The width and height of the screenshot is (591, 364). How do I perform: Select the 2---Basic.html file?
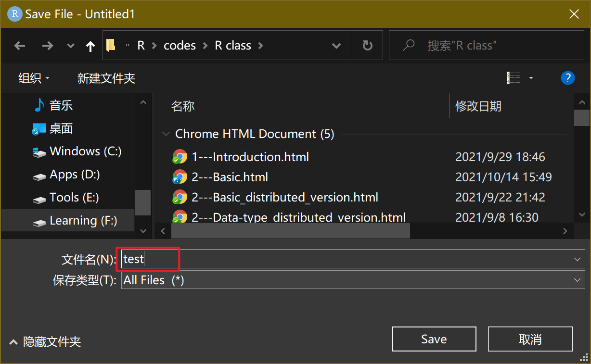pos(230,177)
